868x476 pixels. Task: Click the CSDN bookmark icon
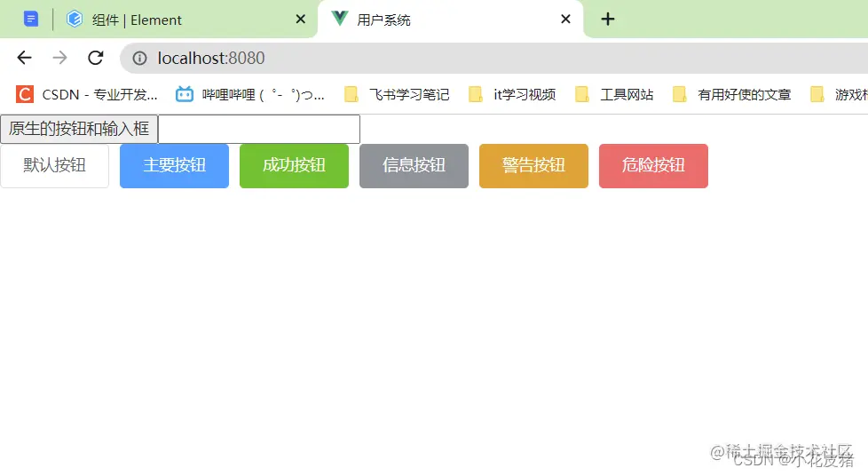tap(24, 95)
